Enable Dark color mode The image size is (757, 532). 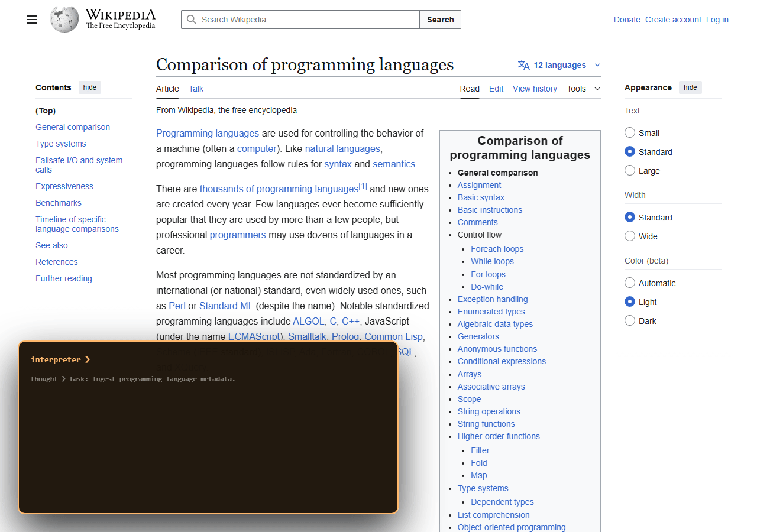630,321
